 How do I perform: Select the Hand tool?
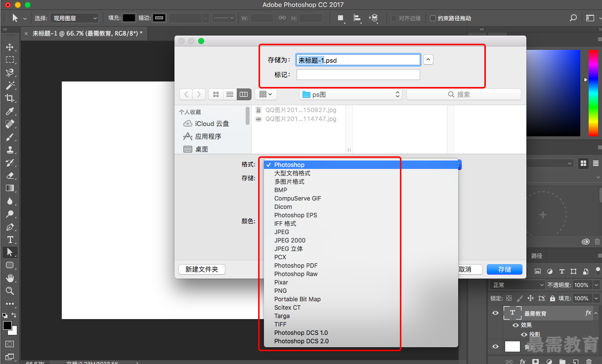tap(9, 278)
